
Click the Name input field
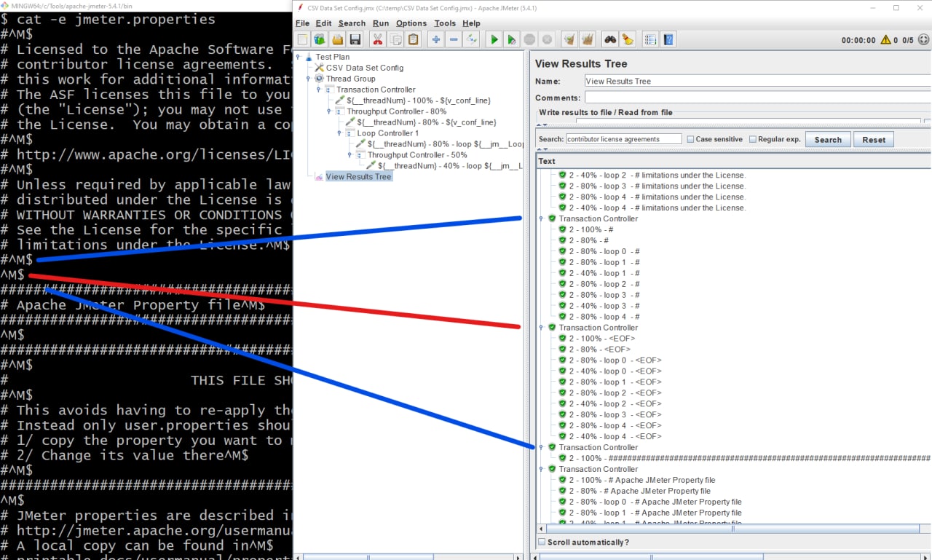(x=758, y=81)
